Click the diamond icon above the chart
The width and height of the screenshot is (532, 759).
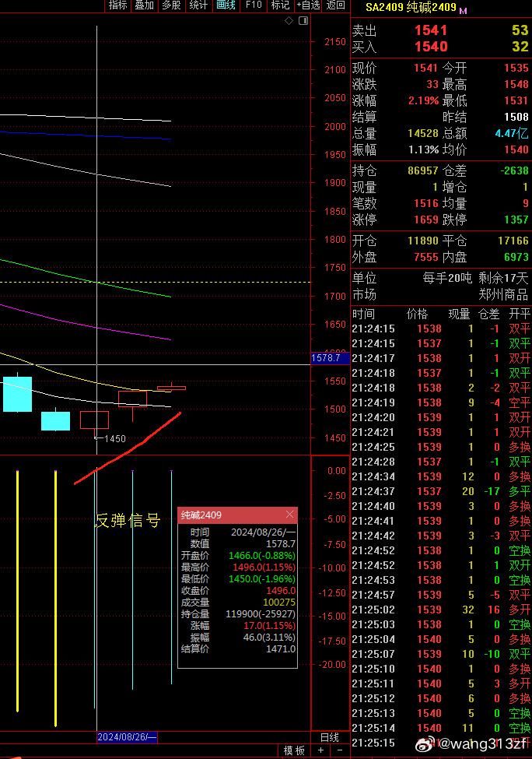[289, 21]
